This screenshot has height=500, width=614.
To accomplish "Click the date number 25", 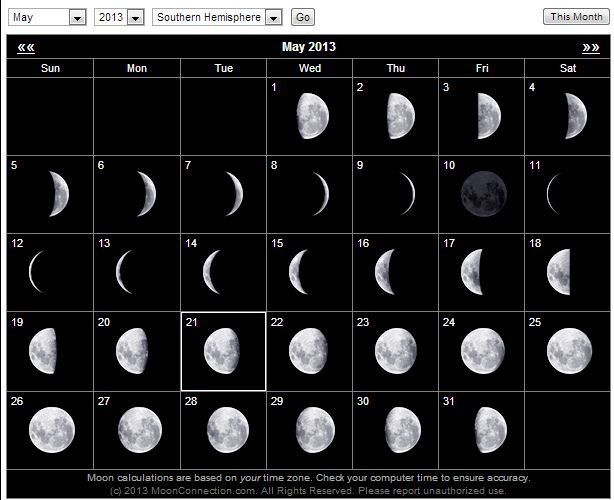I will [x=535, y=322].
